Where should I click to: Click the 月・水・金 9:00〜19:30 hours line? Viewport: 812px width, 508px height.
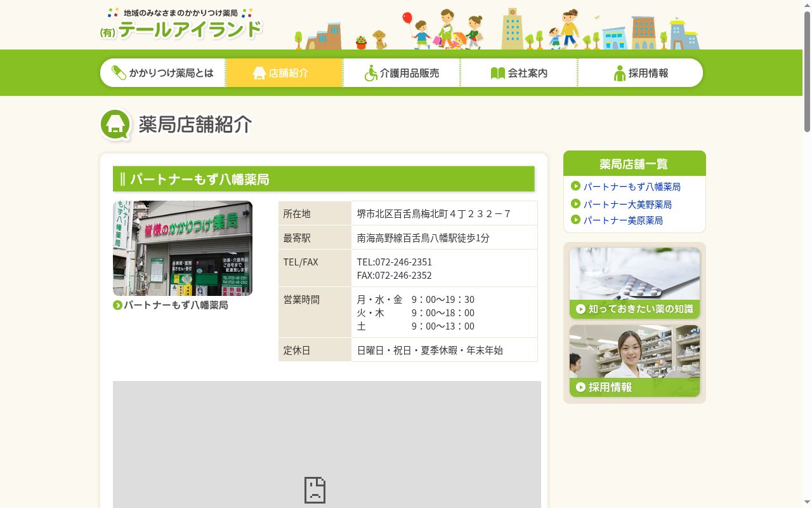click(x=416, y=300)
